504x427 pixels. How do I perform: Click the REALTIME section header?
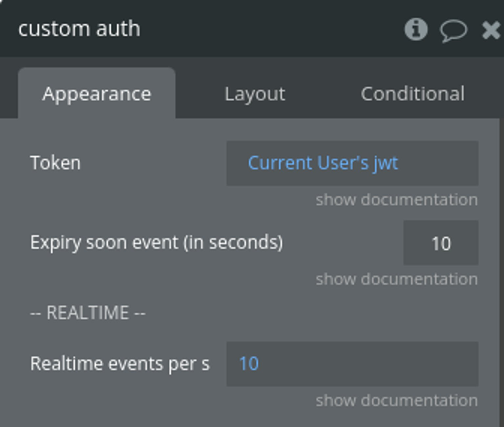(88, 313)
